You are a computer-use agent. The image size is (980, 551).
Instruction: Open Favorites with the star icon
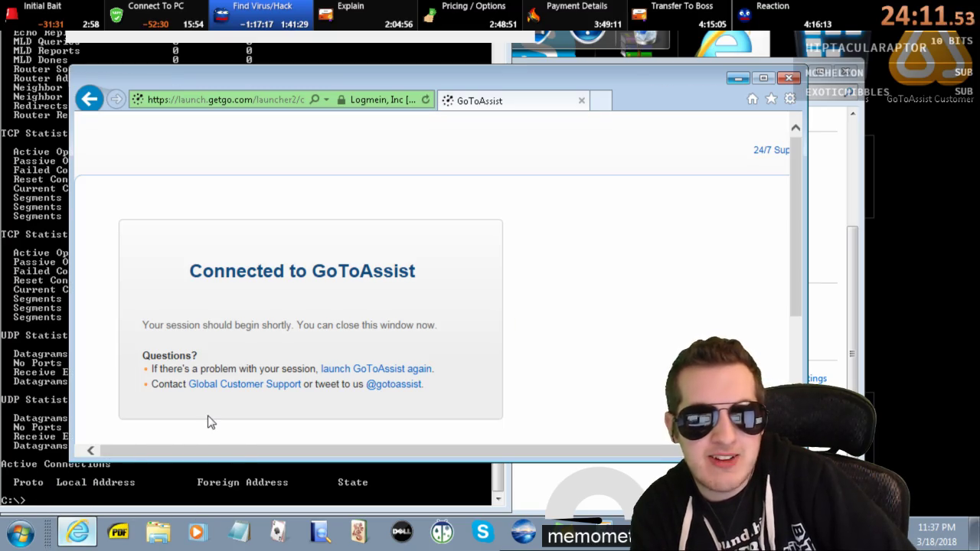click(x=771, y=99)
